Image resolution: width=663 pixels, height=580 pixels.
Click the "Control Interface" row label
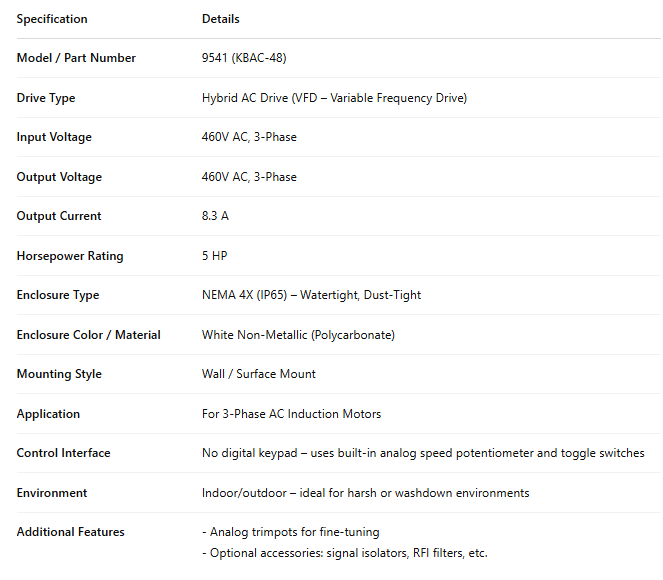click(64, 453)
